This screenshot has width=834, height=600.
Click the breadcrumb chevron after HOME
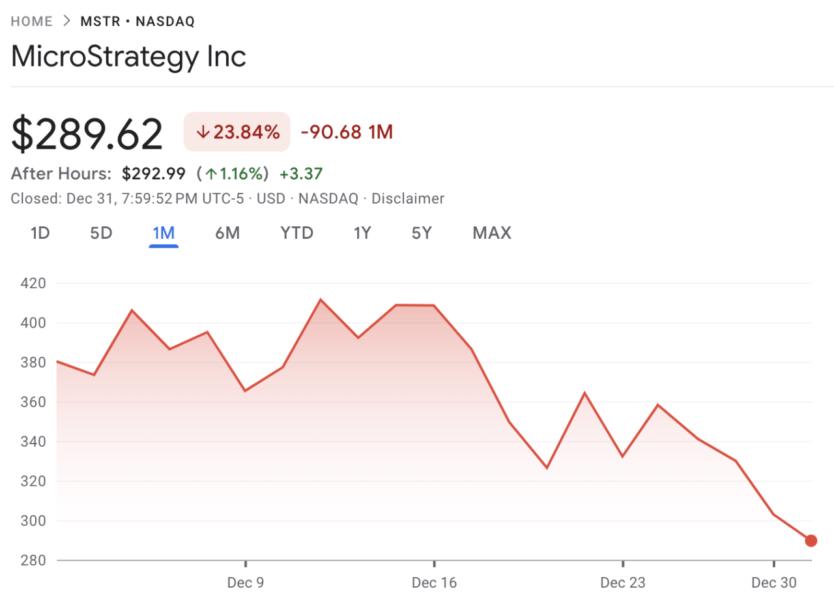coord(66,21)
